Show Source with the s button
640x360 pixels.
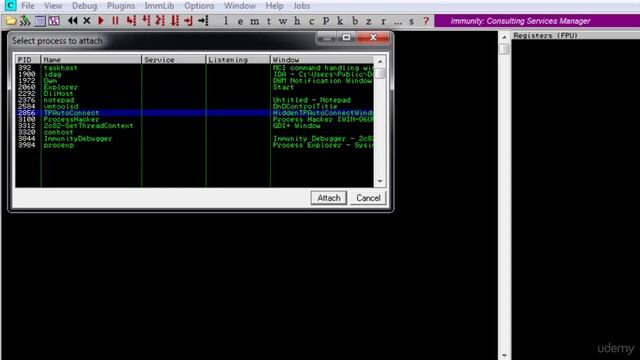pyautogui.click(x=411, y=21)
